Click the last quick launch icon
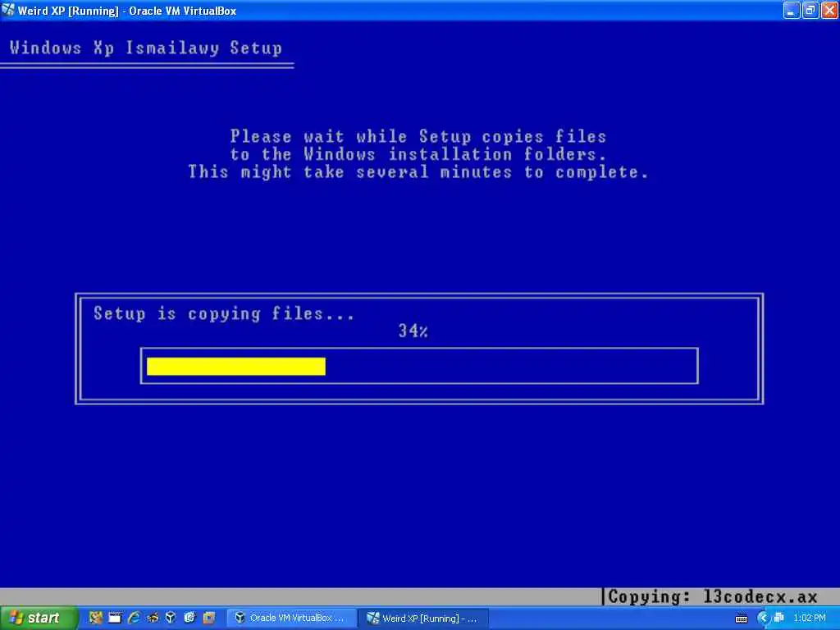 209,618
